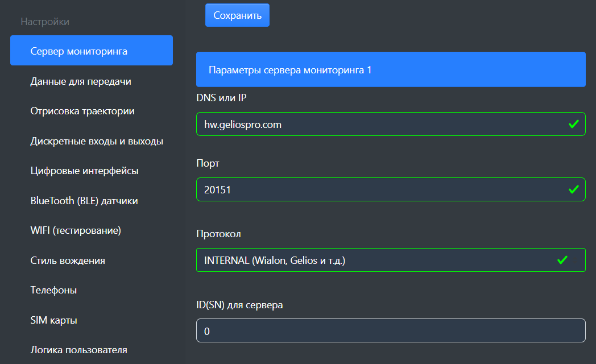Open Телефоны settings section
596x364 pixels.
point(53,290)
